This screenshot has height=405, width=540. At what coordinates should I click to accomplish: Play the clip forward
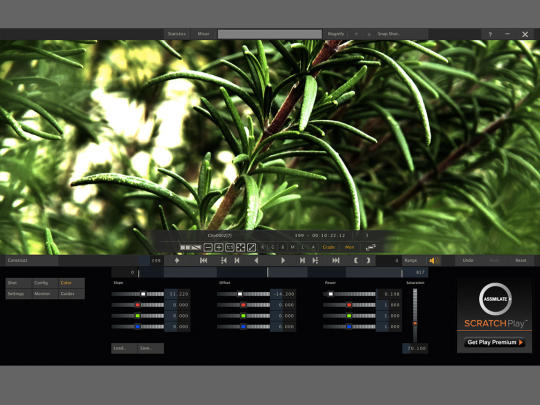283,261
